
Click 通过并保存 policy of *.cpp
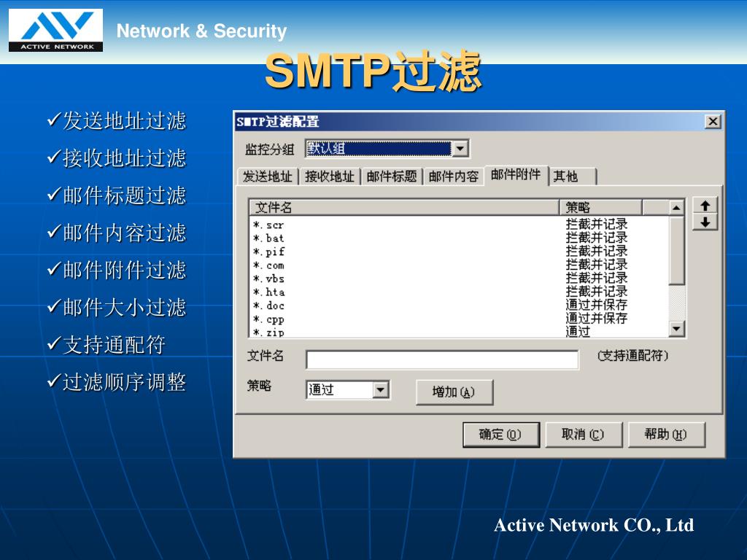click(x=597, y=318)
